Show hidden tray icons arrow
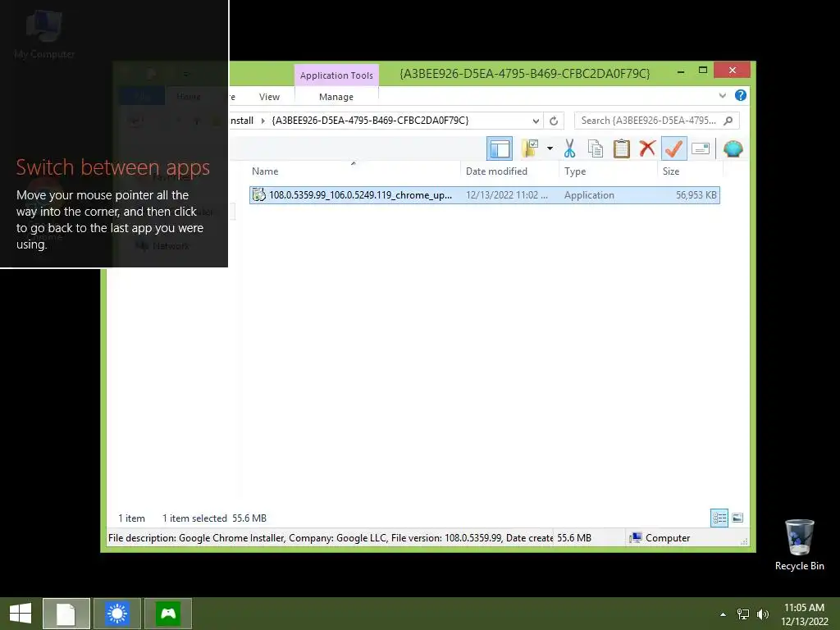840x630 pixels. coord(723,614)
